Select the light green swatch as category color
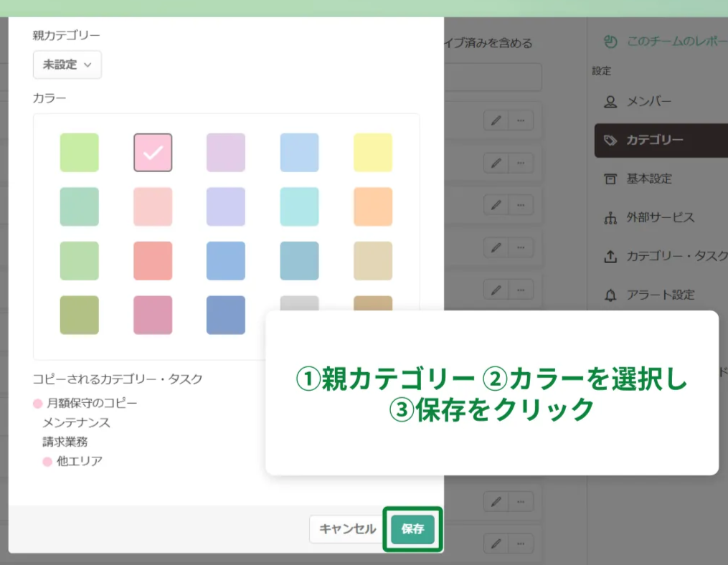728x565 pixels. 79,152
